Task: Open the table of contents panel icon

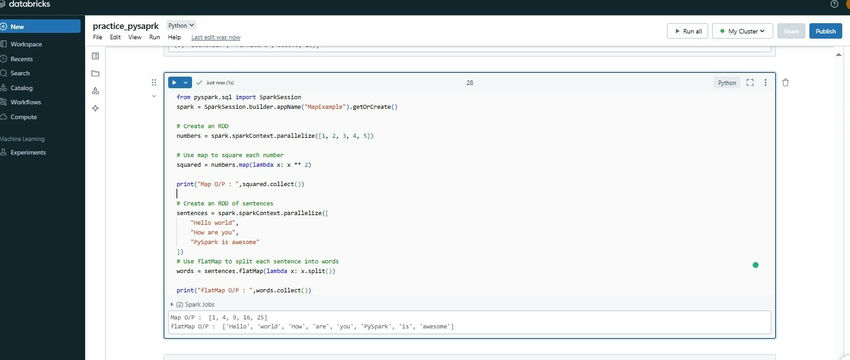Action: 95,56
